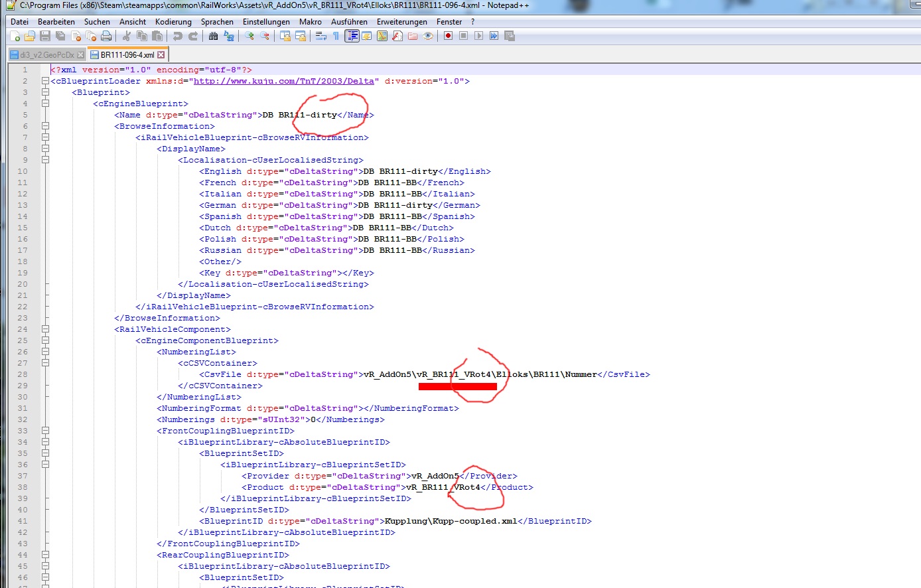Open the Erweiterungen menu

pos(402,22)
